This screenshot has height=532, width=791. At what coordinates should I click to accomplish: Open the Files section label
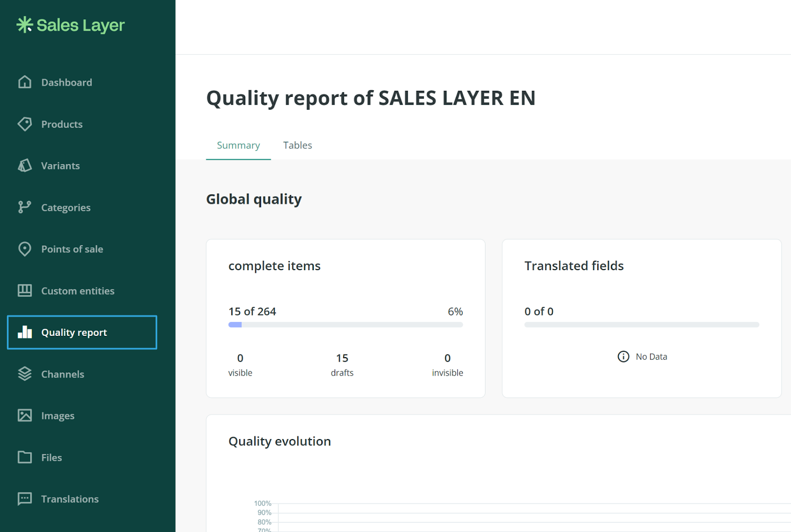[x=51, y=457]
